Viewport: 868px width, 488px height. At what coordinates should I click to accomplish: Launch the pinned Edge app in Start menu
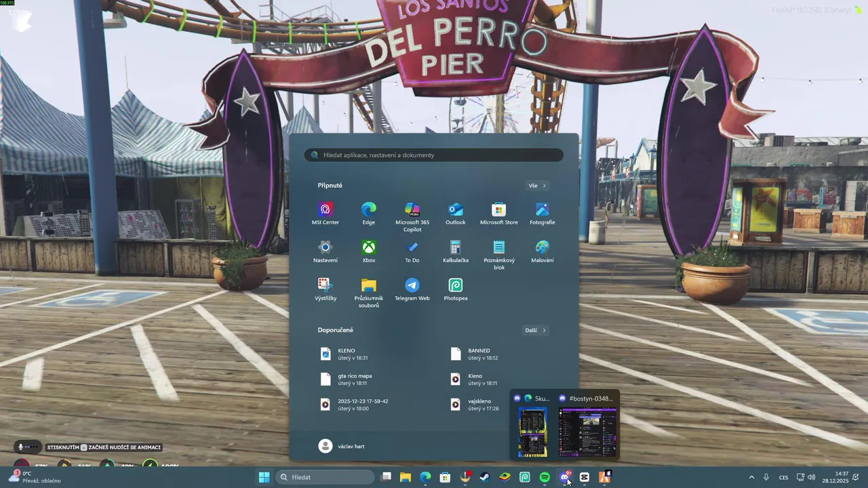point(368,213)
